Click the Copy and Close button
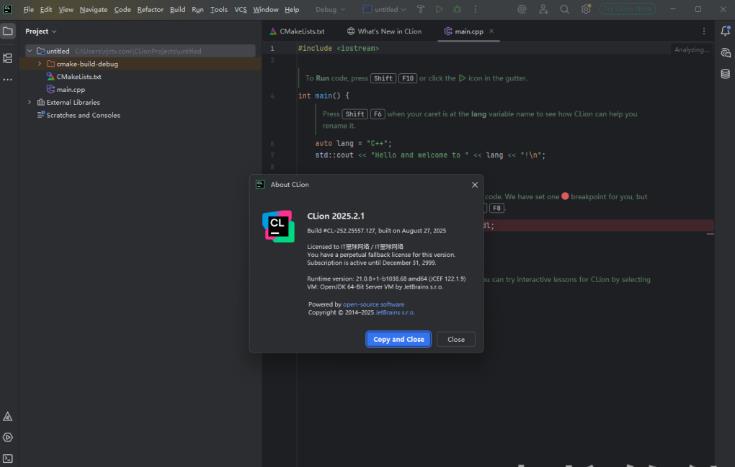735x467 pixels. pos(398,339)
